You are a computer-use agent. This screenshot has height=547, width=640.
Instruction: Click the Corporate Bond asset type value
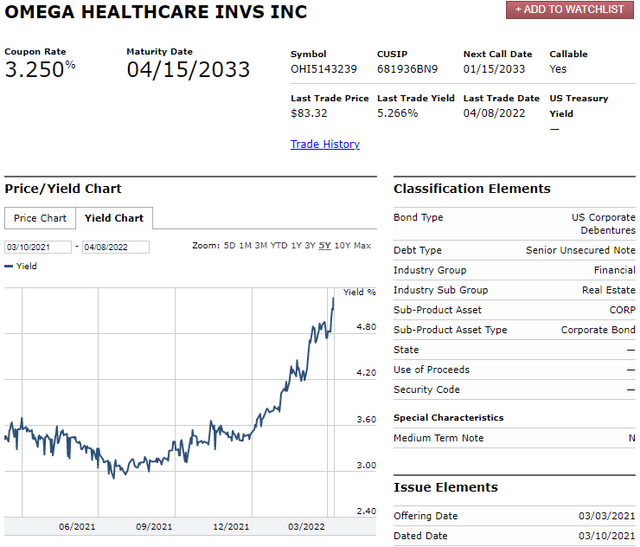point(598,330)
